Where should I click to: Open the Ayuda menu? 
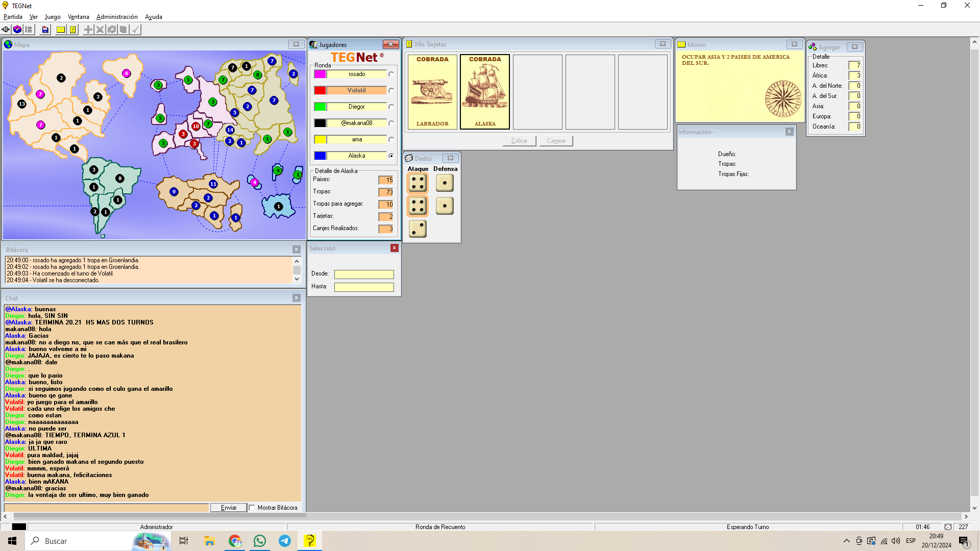[153, 17]
